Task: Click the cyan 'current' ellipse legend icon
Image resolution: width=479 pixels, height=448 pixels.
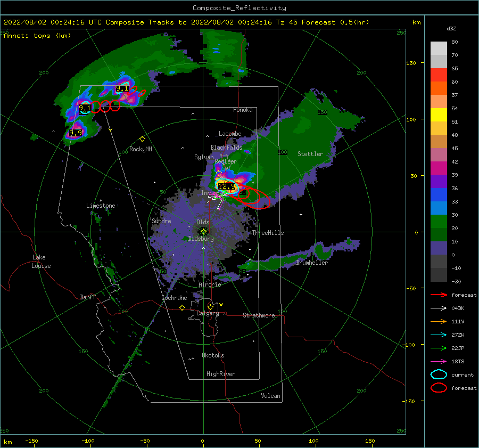Action: (x=439, y=374)
